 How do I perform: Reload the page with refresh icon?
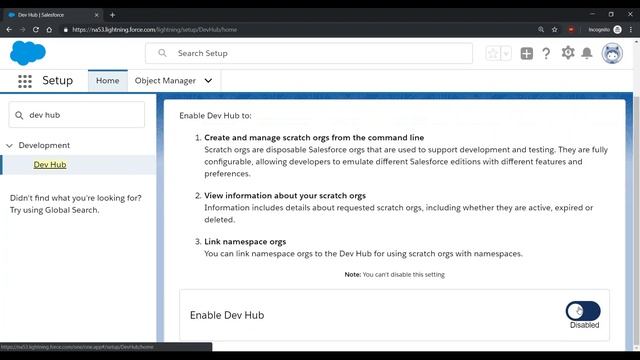(36, 29)
